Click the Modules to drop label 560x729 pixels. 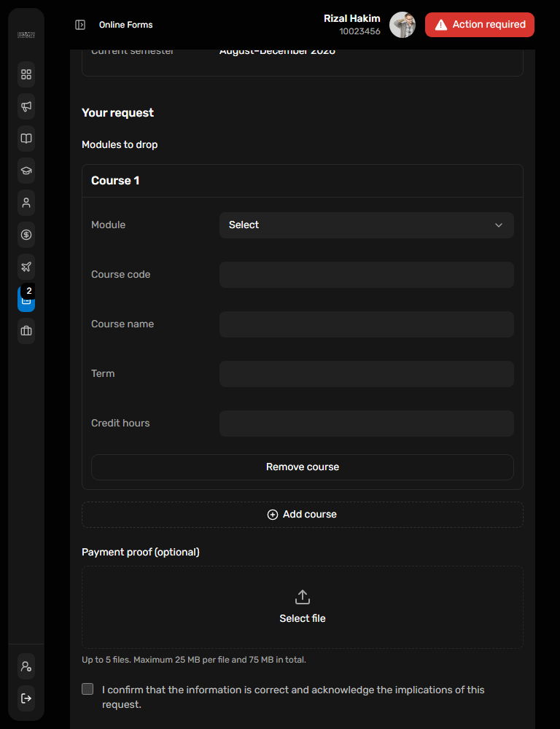tap(120, 144)
